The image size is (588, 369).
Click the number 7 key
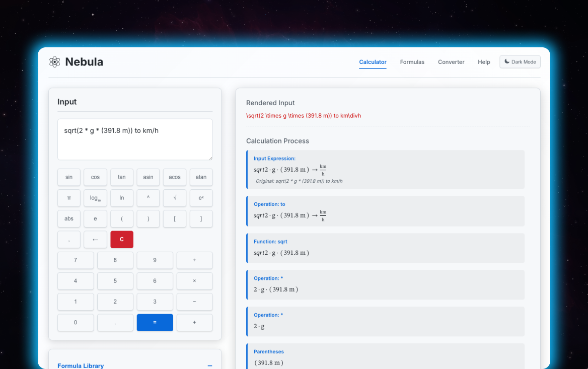pos(76,260)
